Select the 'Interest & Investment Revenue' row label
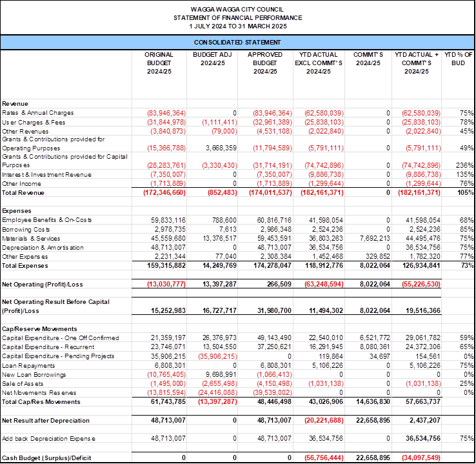This screenshot has height=464, width=476. point(46,175)
